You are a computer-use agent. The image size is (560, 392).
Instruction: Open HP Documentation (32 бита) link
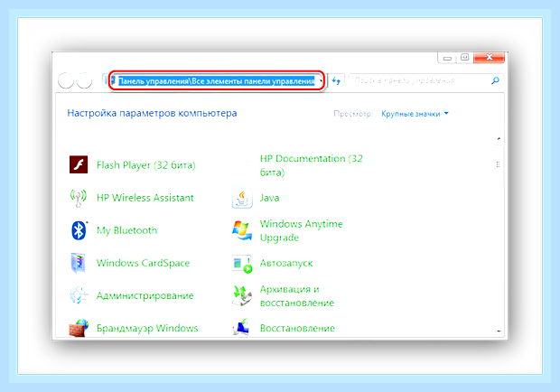pyautogui.click(x=312, y=165)
